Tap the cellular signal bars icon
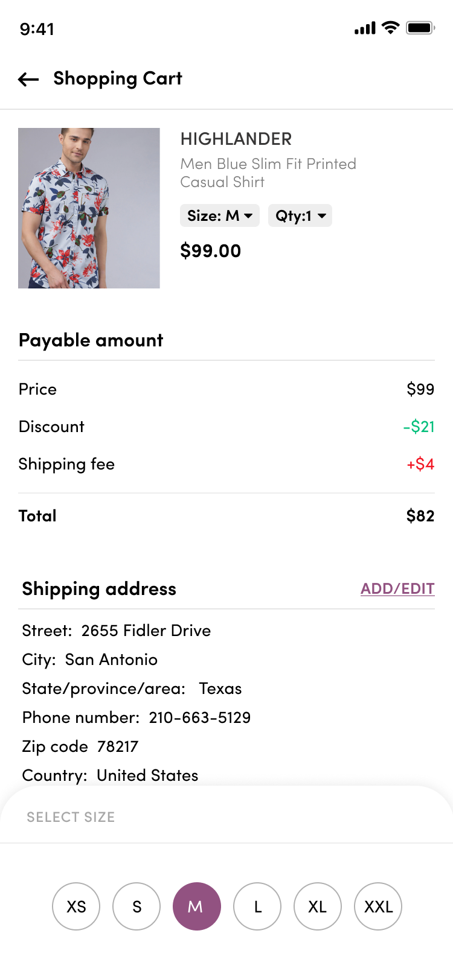 365,28
